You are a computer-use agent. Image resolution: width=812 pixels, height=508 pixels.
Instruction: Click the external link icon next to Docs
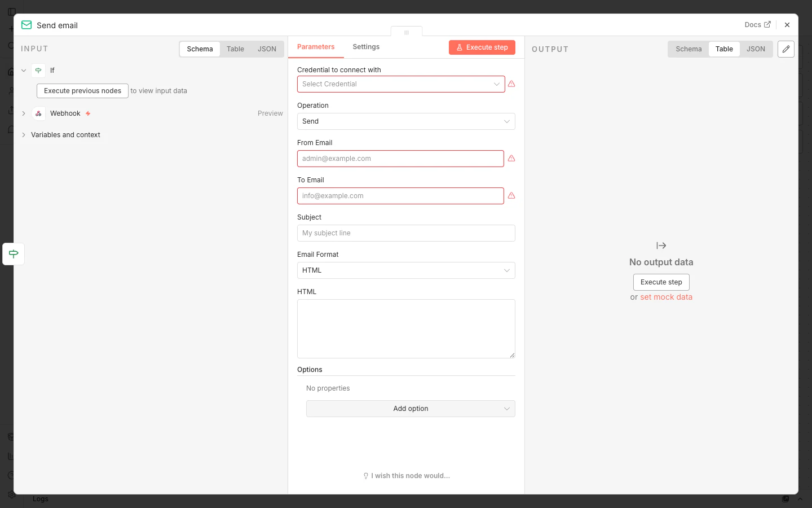769,24
